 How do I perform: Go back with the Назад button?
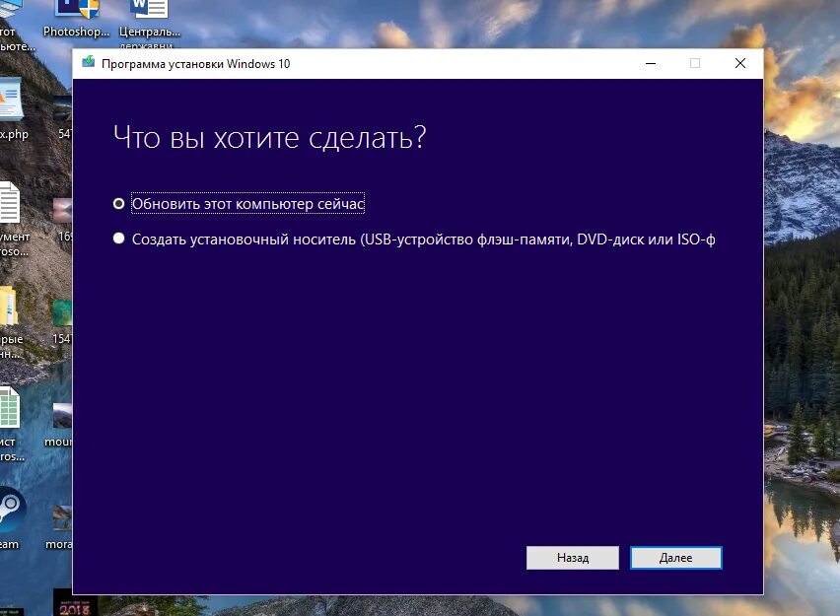coord(572,558)
